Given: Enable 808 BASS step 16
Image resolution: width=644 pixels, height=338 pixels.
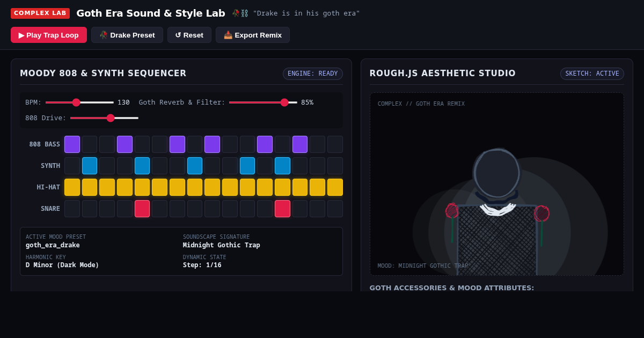Looking at the screenshot, I should click(335, 144).
